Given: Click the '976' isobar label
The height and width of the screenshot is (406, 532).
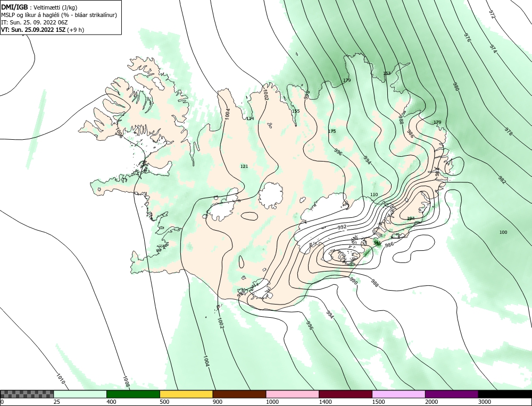Looking at the screenshot, I should tap(467, 38).
